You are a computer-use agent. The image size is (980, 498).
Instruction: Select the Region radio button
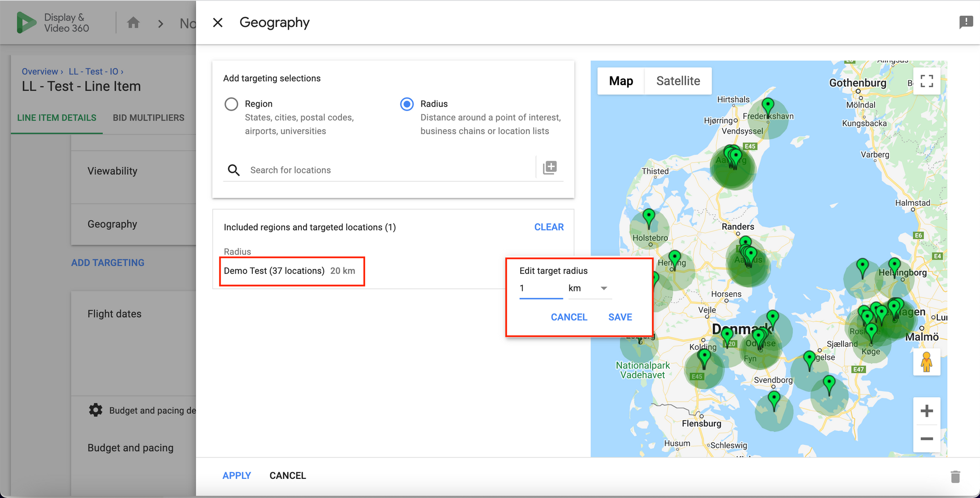(231, 104)
